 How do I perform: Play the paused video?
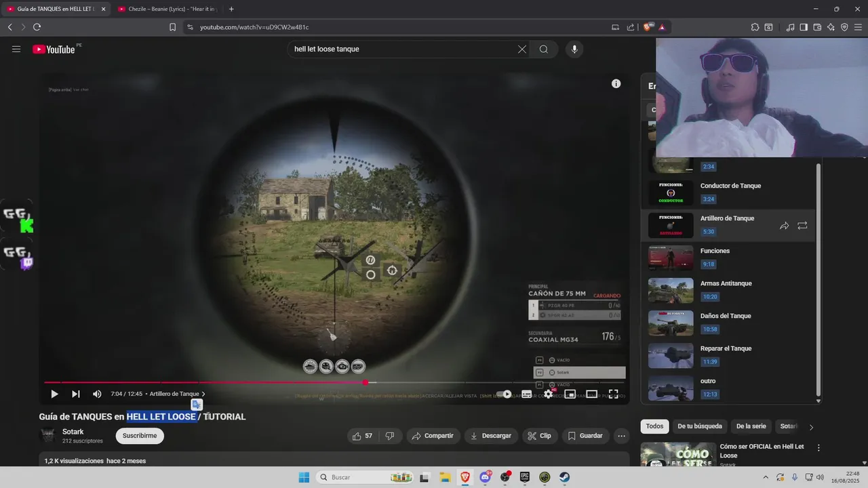coord(54,394)
